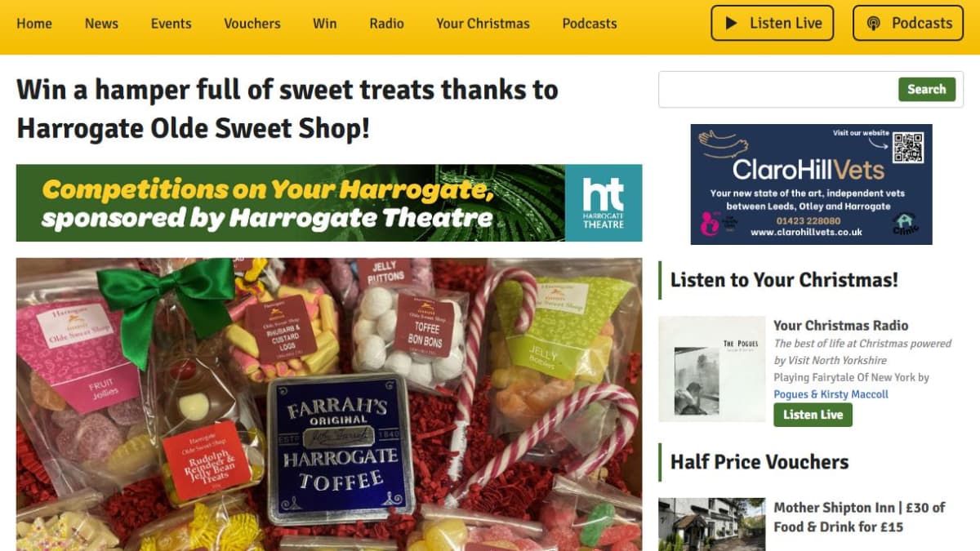980x551 pixels.
Task: Click into the search input field
Action: 777,90
